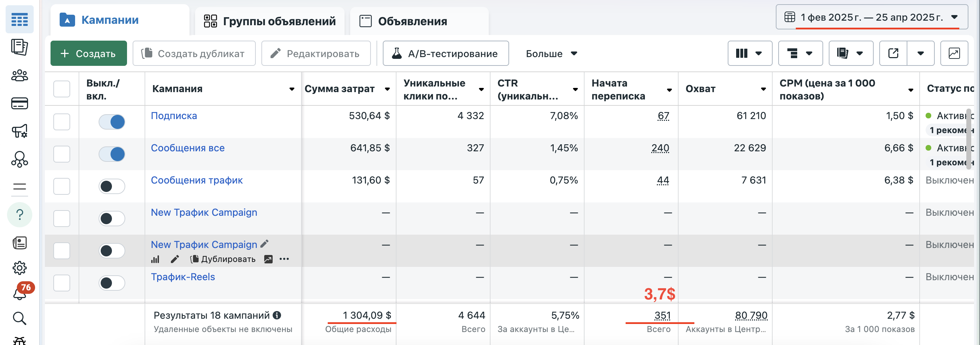The image size is (980, 345).
Task: Open the Columns settings dropdown
Action: coord(749,53)
